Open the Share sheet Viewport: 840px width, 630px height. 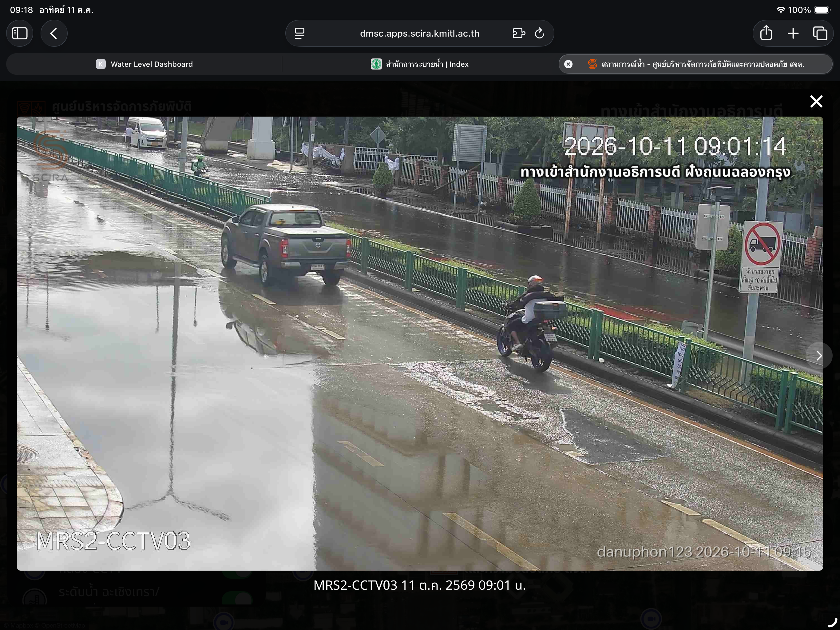[766, 33]
